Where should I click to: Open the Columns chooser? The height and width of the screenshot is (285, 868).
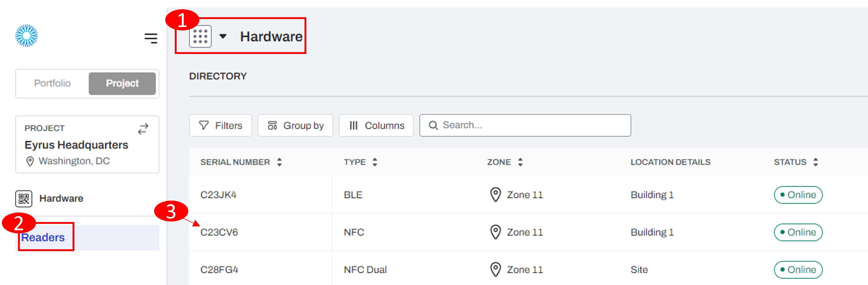tap(376, 125)
